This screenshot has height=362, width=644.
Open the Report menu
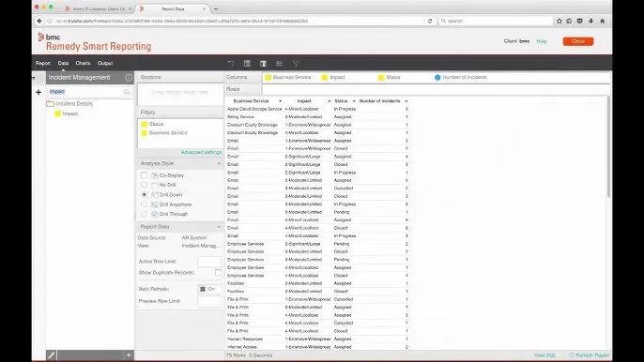pos(43,63)
